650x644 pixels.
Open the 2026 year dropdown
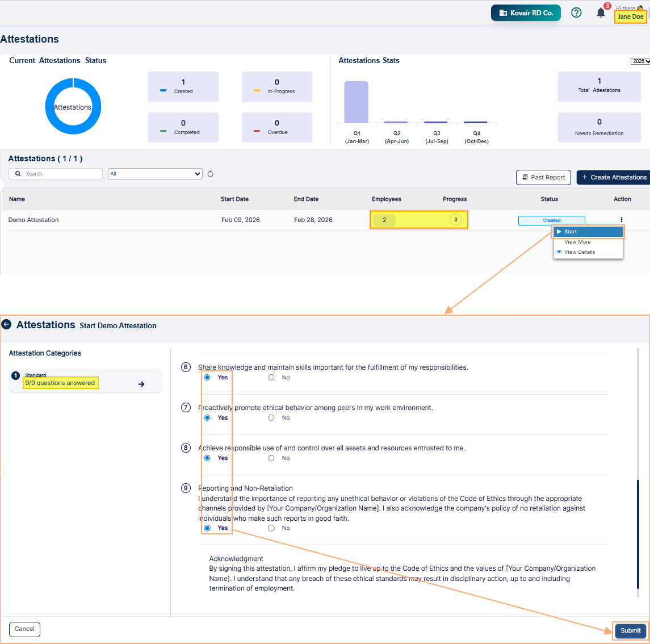tap(640, 61)
